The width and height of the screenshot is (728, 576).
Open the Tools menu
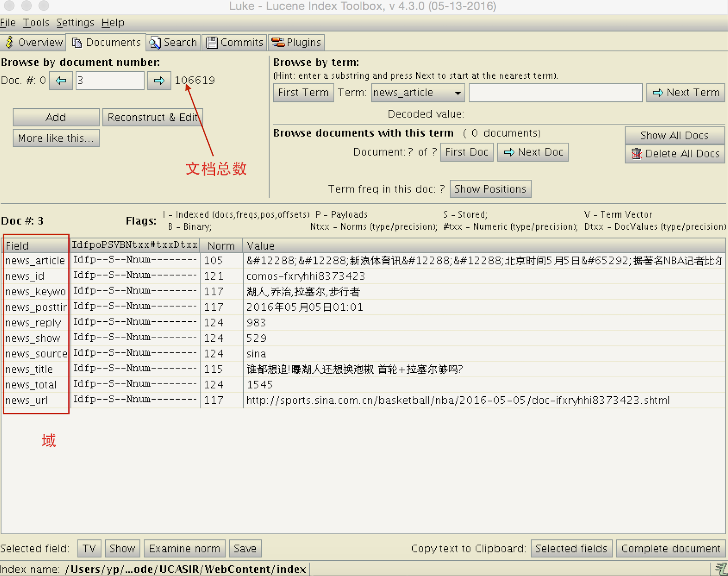coord(35,22)
